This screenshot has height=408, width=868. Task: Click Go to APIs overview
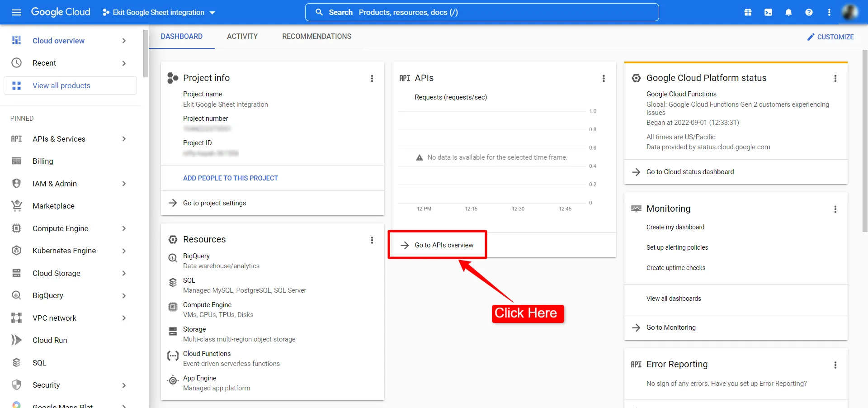[x=443, y=245]
